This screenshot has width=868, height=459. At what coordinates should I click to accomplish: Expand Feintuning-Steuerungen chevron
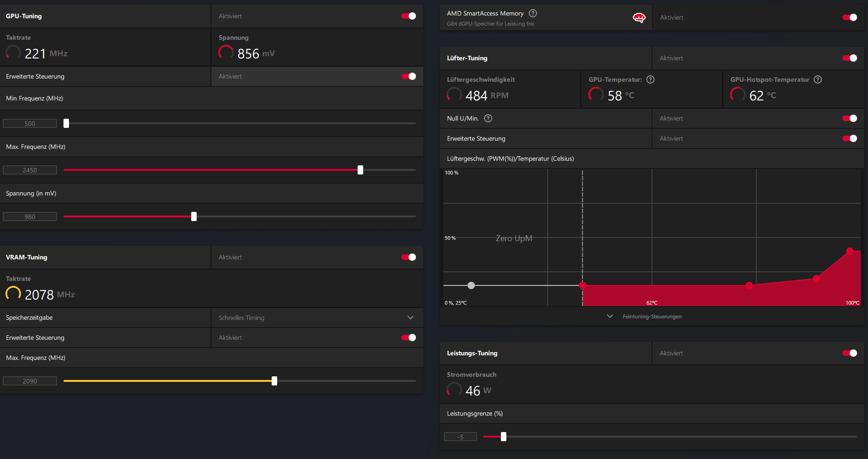click(610, 316)
